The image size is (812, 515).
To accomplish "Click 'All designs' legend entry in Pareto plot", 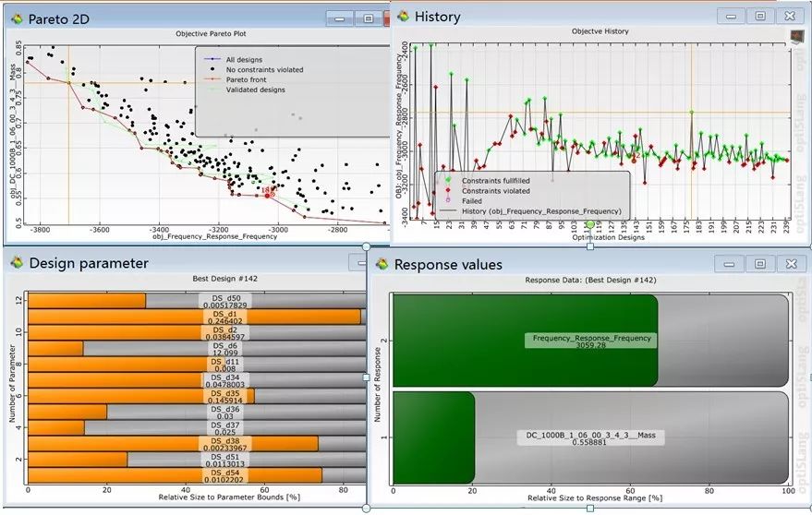I will 244,59.
